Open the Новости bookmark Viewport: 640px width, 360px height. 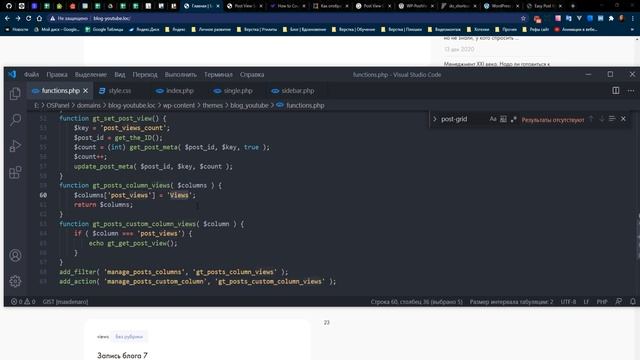[17, 29]
